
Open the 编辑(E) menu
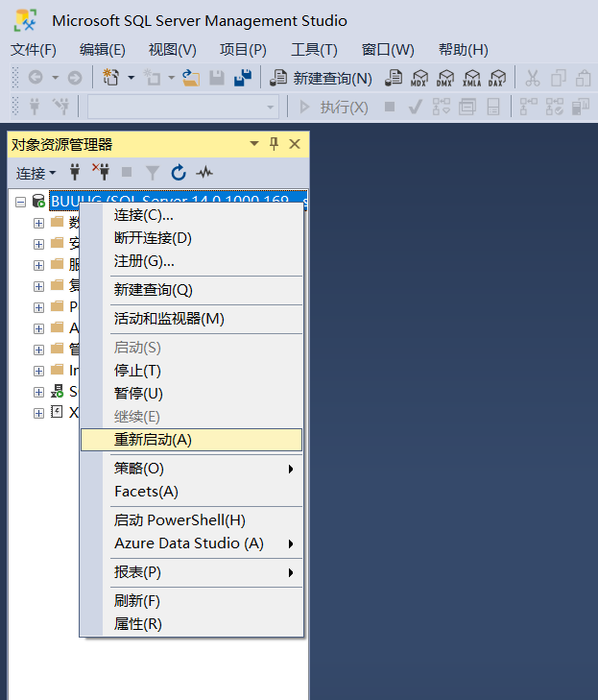(102, 50)
